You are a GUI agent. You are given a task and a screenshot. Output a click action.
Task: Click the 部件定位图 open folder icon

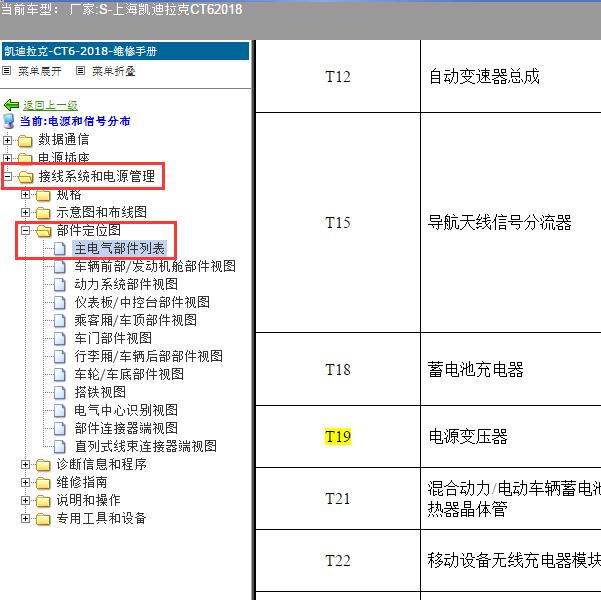tap(44, 231)
